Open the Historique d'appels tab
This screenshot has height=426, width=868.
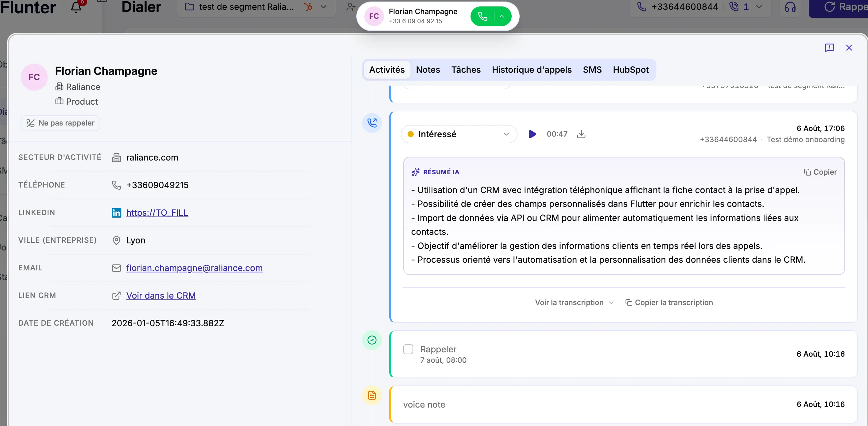(x=532, y=70)
